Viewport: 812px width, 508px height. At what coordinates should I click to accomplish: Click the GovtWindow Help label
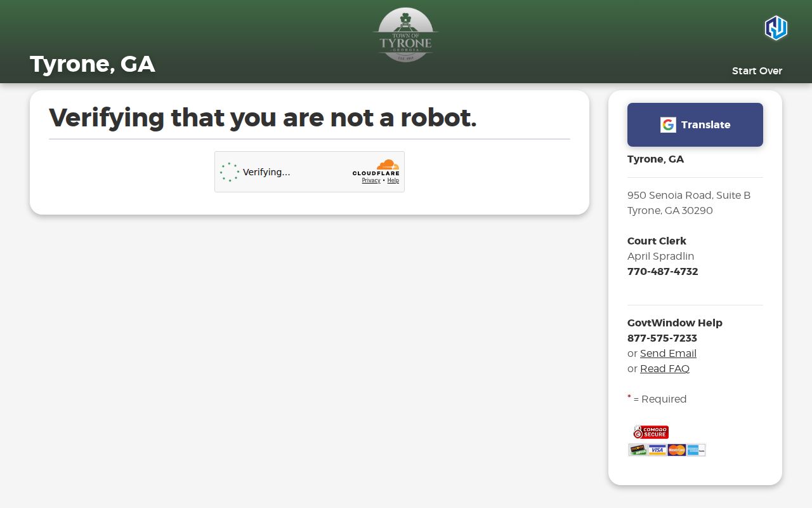point(675,323)
